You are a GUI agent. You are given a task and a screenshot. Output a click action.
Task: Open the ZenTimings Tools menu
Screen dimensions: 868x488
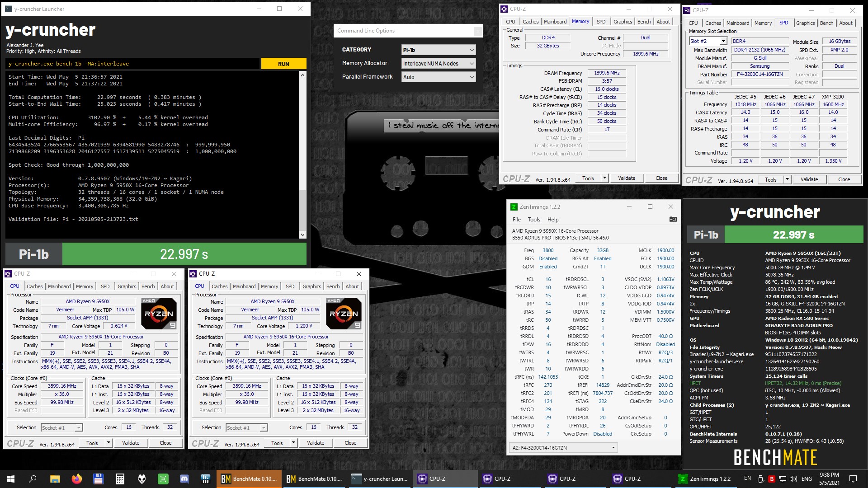pos(534,219)
